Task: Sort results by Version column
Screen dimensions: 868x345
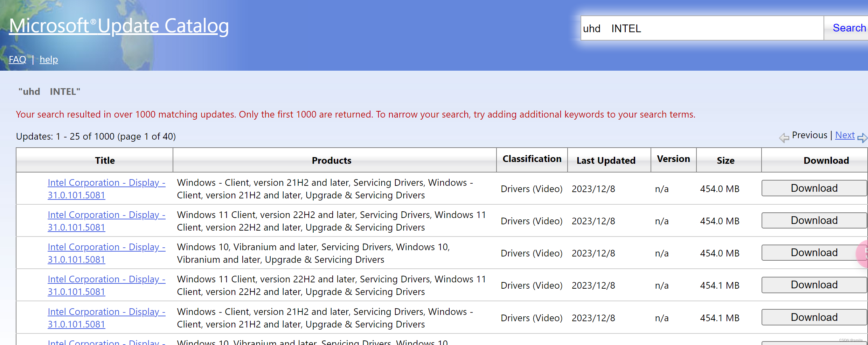Action: click(x=673, y=159)
